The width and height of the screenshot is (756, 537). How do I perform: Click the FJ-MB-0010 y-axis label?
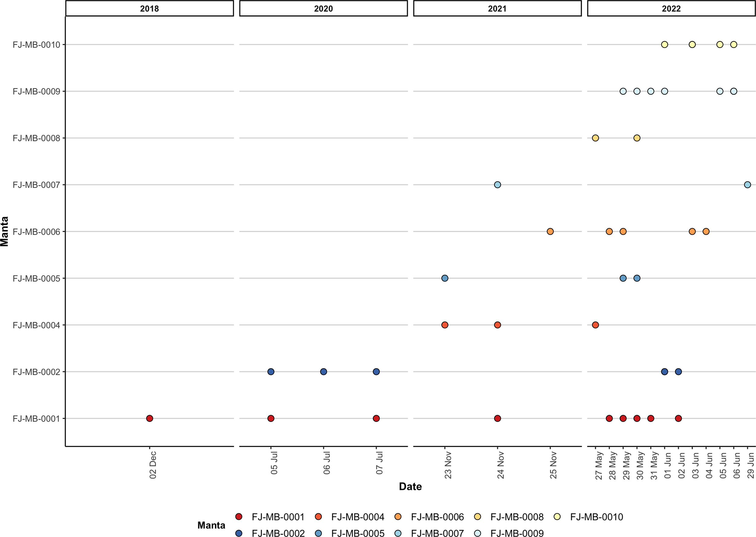(x=36, y=45)
